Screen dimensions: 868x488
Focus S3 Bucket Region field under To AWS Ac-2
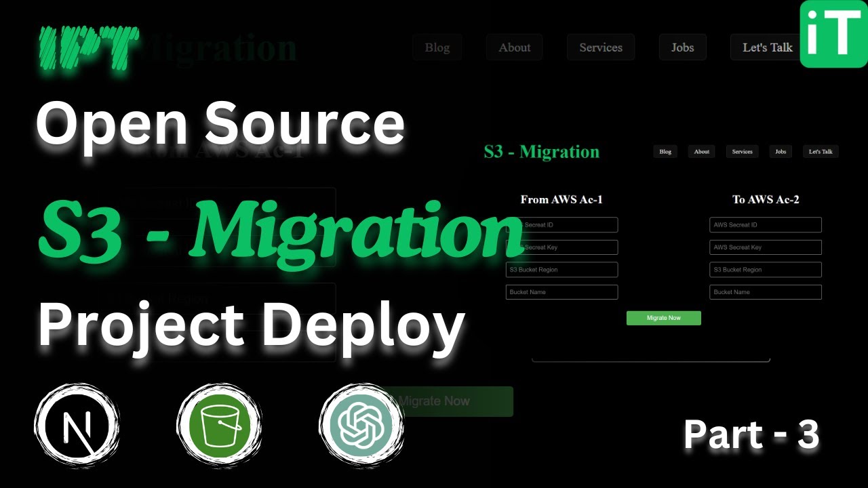tap(766, 270)
